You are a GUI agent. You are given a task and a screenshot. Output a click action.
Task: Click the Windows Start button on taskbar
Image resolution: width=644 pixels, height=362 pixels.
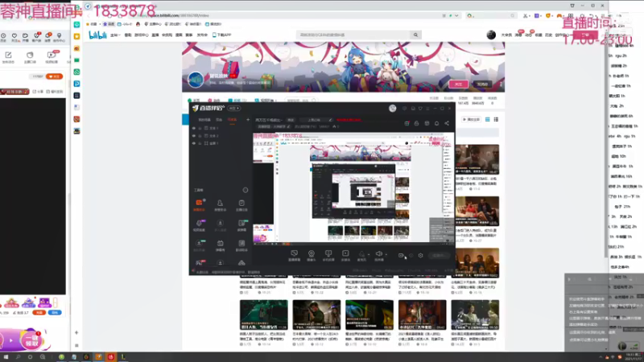[x=6, y=357]
